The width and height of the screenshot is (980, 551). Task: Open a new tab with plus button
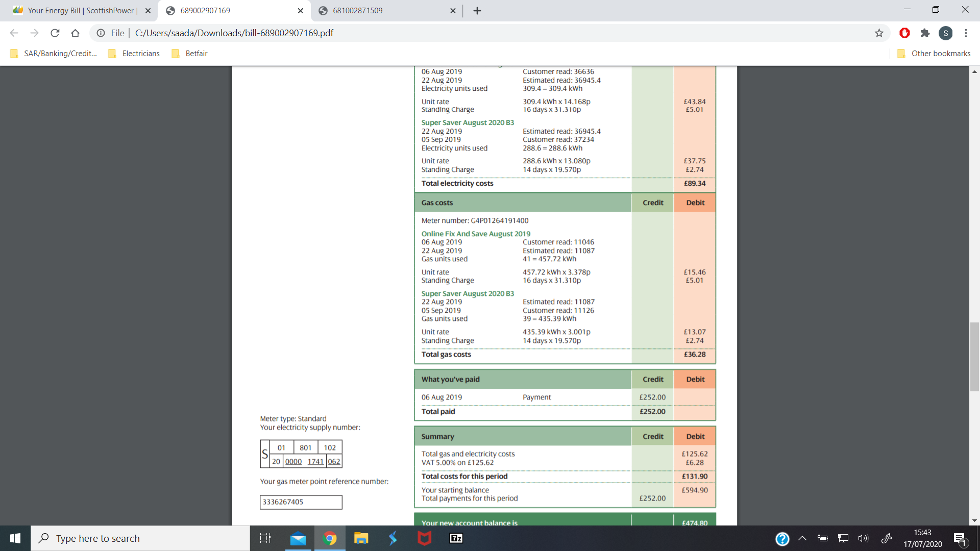(x=477, y=11)
